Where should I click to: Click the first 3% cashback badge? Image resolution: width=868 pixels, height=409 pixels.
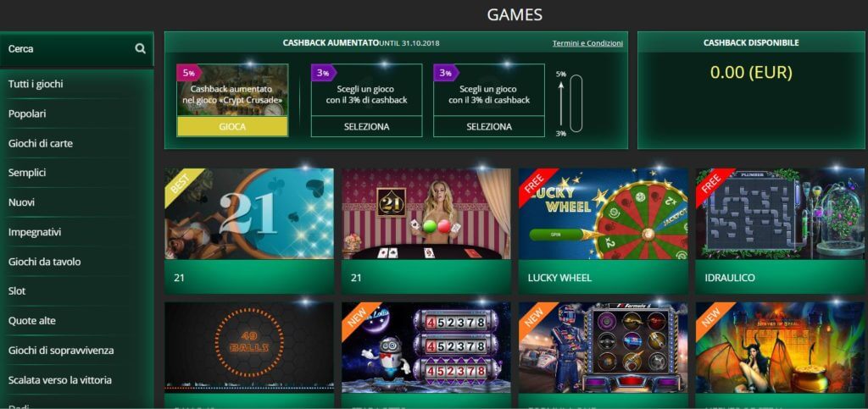[x=324, y=73]
